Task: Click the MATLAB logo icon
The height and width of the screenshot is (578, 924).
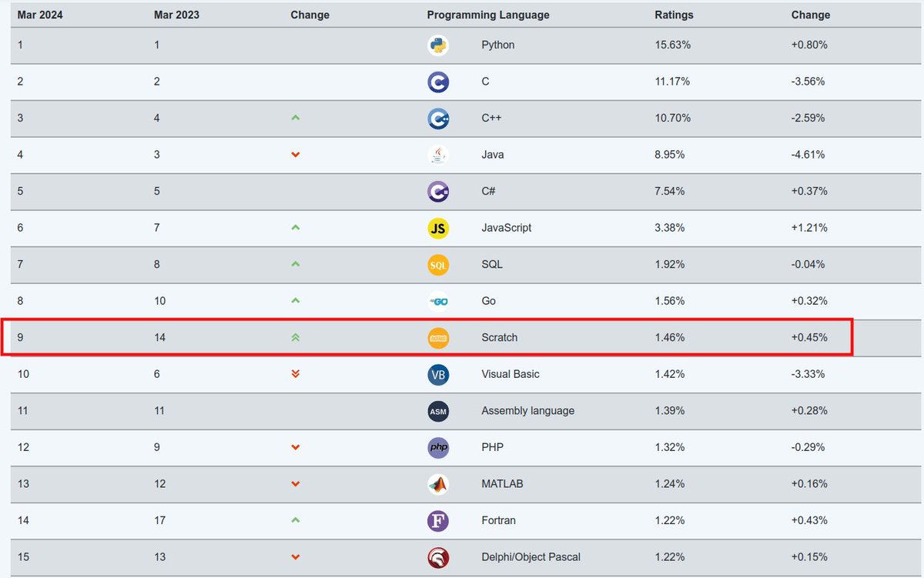Action: (438, 484)
